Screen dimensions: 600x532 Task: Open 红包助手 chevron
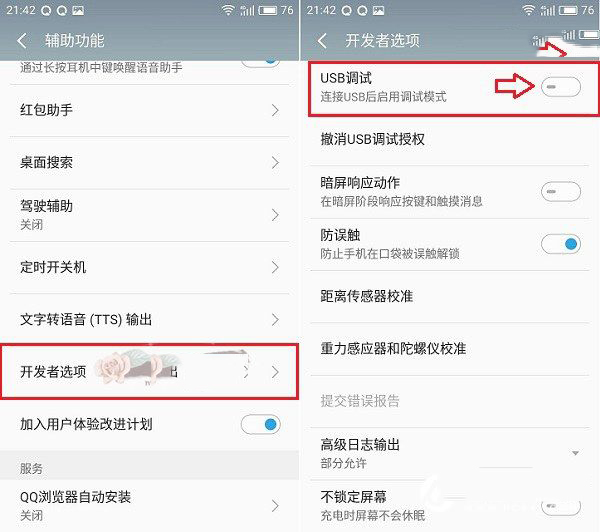point(275,110)
